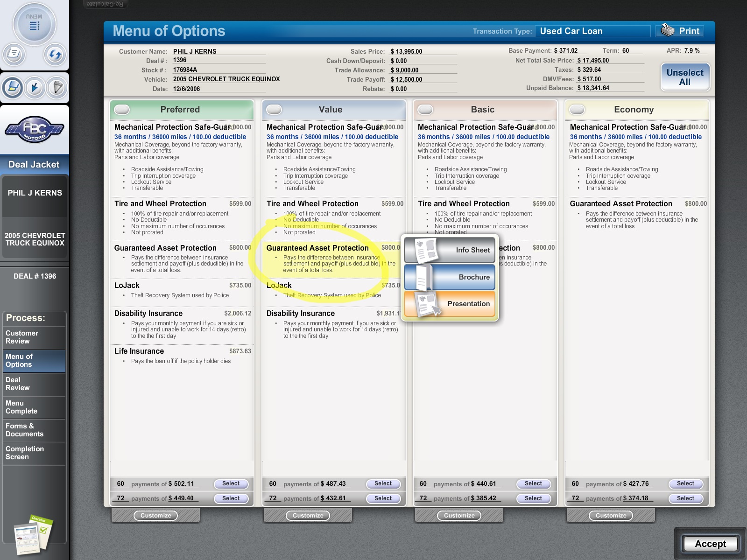Click the Deal Jacket header
This screenshot has height=560, width=747.
point(34,164)
